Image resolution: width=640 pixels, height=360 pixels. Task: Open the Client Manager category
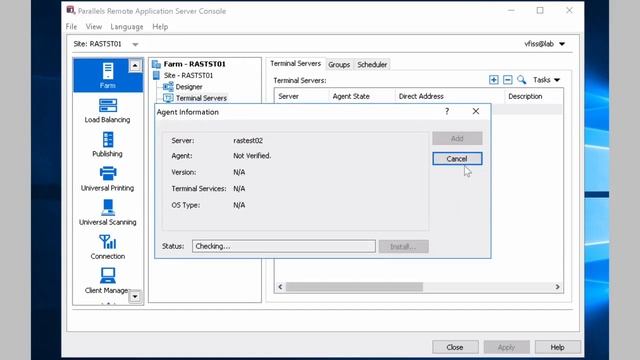point(108,281)
